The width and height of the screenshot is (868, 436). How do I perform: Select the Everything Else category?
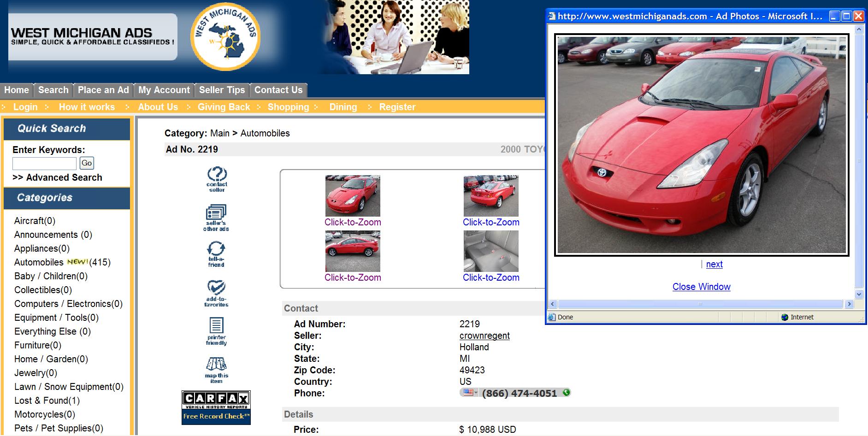point(53,331)
